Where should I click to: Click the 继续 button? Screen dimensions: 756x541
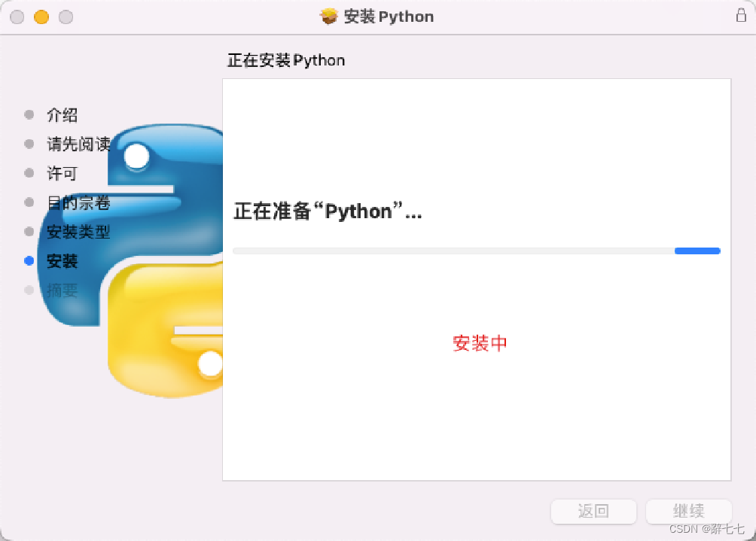point(688,512)
